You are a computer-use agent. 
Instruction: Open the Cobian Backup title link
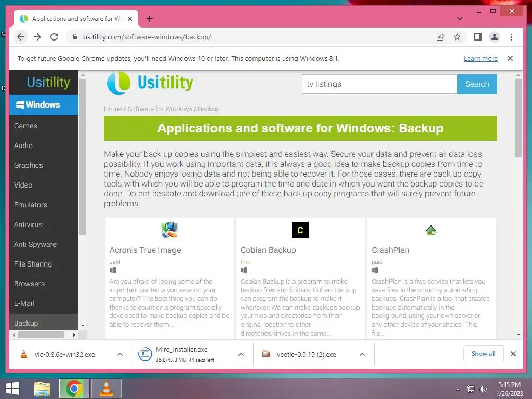pyautogui.click(x=268, y=250)
